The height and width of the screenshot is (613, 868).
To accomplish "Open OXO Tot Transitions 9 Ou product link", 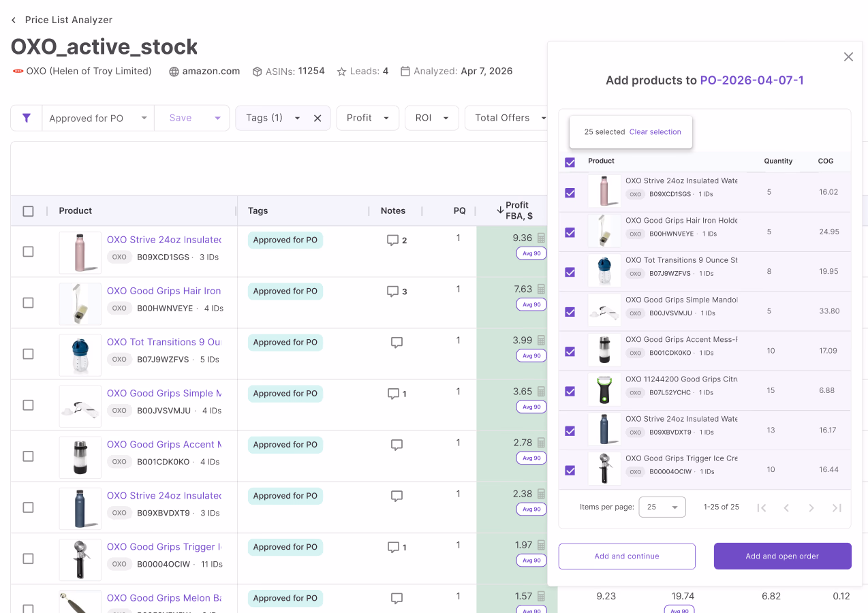I will [164, 342].
